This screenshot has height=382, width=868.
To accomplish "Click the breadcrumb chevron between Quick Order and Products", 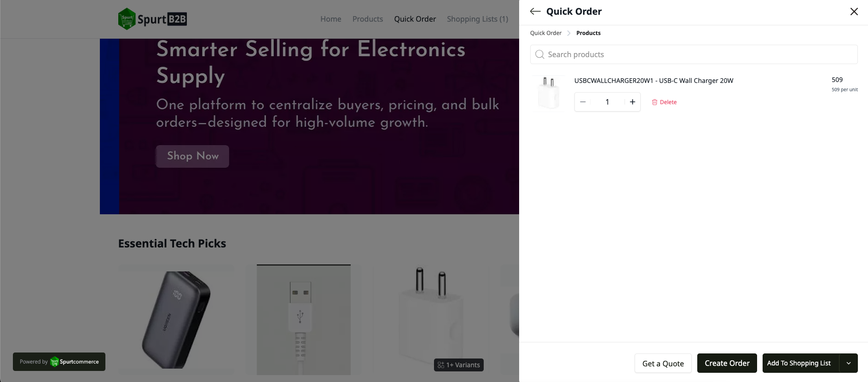I will coord(568,33).
